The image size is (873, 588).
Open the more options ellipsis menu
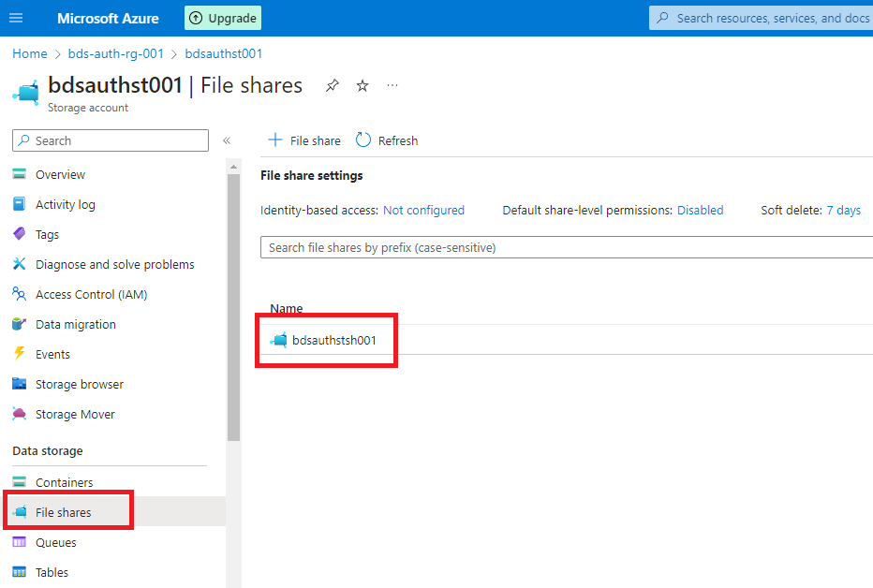click(x=392, y=85)
